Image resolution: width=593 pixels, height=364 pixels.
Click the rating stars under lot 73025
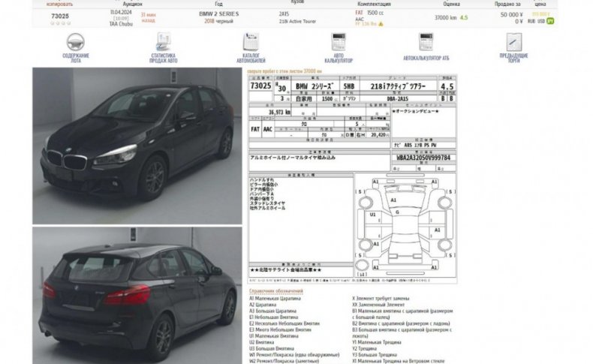(x=61, y=23)
